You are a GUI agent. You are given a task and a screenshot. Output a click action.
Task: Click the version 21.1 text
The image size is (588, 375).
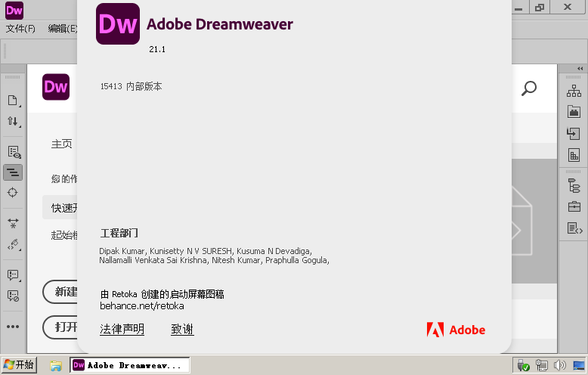click(157, 49)
